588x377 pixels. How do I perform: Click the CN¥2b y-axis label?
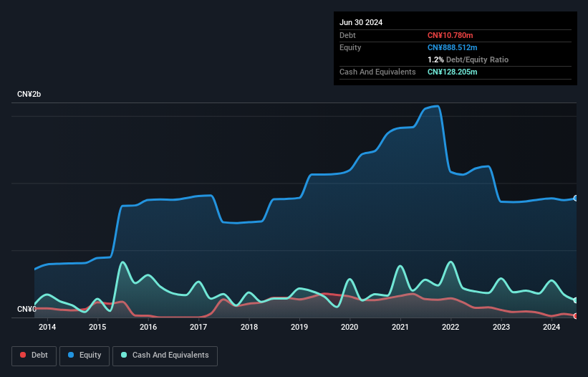click(x=29, y=94)
